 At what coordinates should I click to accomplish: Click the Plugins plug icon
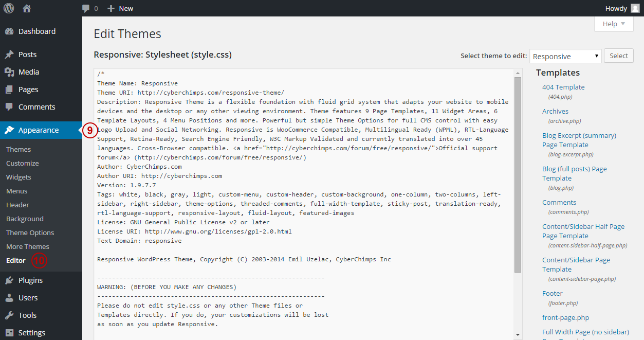pos(9,280)
